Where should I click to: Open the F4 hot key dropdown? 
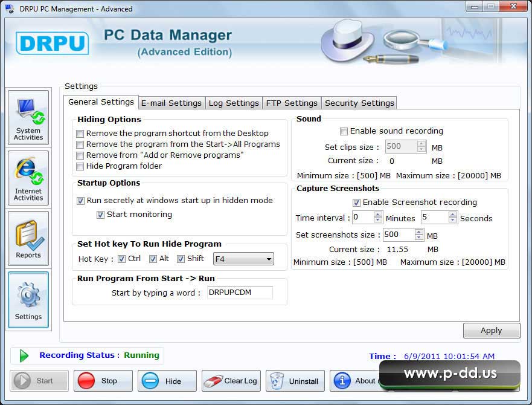[x=243, y=259]
